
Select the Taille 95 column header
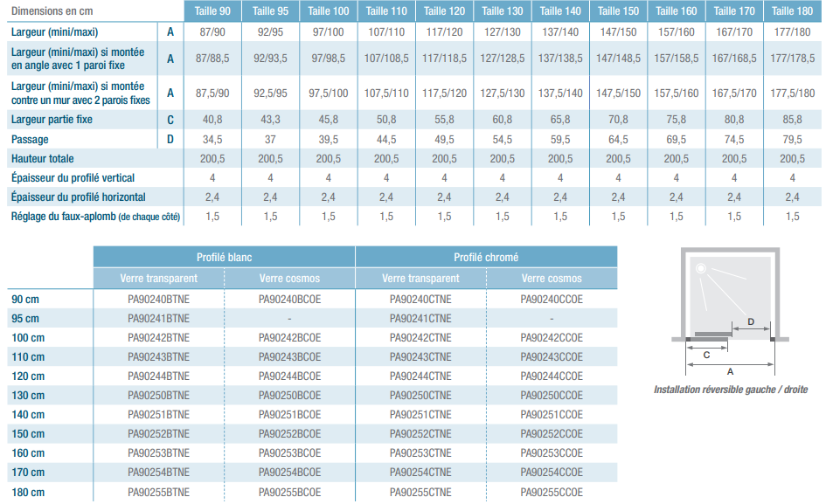coord(270,11)
